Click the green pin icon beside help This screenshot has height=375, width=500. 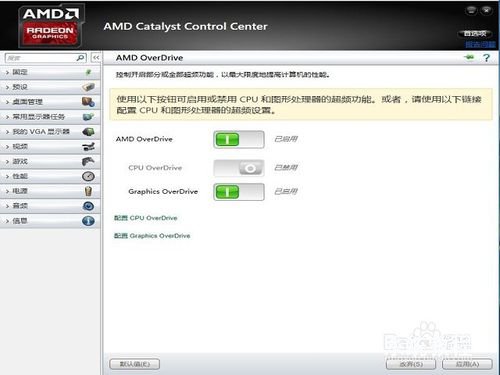pos(469,57)
